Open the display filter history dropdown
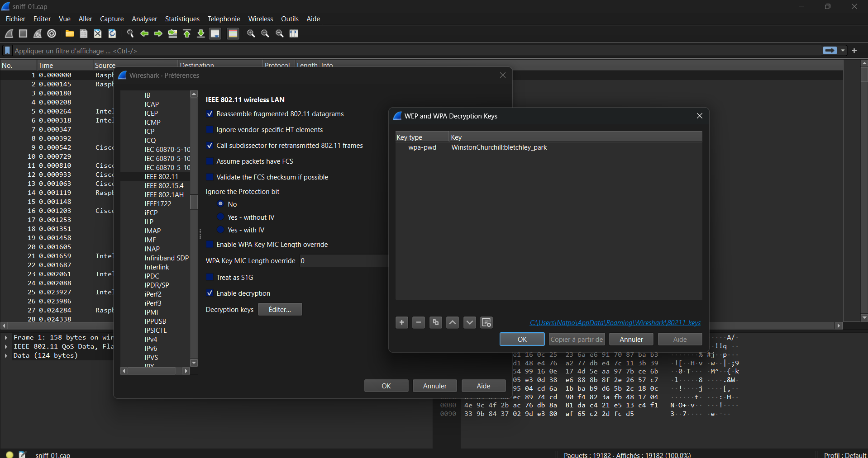Image resolution: width=868 pixels, height=458 pixels. (x=843, y=51)
